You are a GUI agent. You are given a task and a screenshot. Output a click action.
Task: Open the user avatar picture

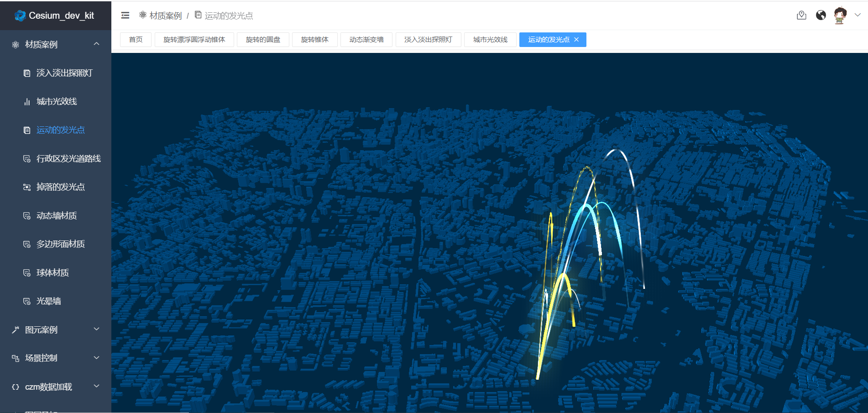coord(840,16)
